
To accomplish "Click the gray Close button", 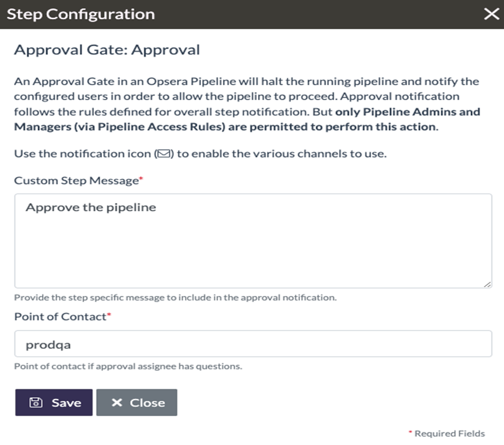I will (x=137, y=402).
